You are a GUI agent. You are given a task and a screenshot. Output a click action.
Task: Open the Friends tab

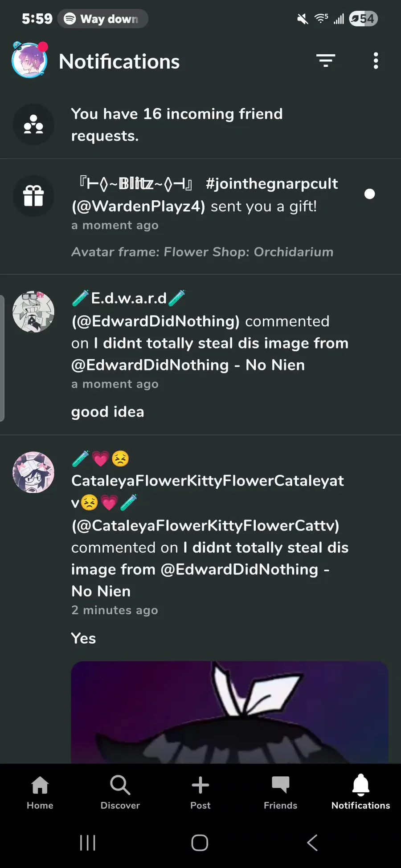point(281,792)
